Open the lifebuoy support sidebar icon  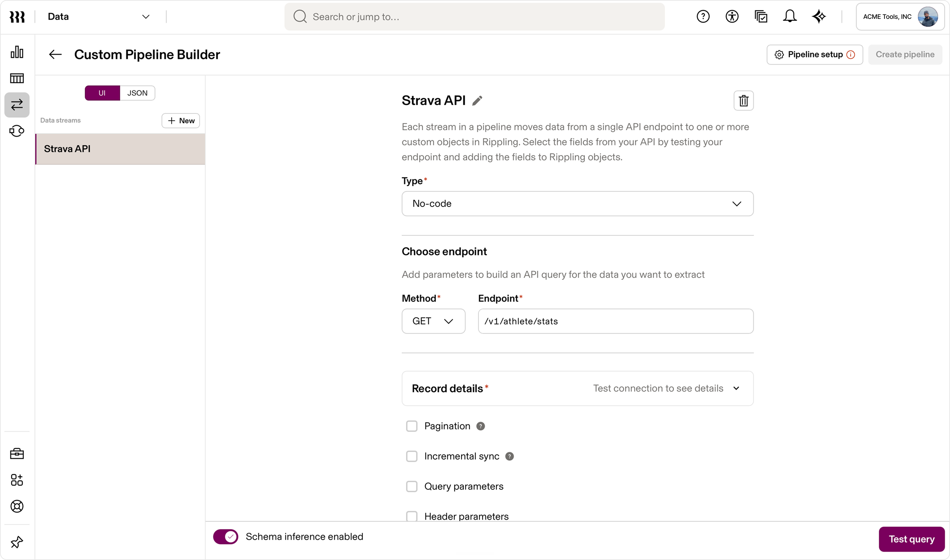[17, 506]
